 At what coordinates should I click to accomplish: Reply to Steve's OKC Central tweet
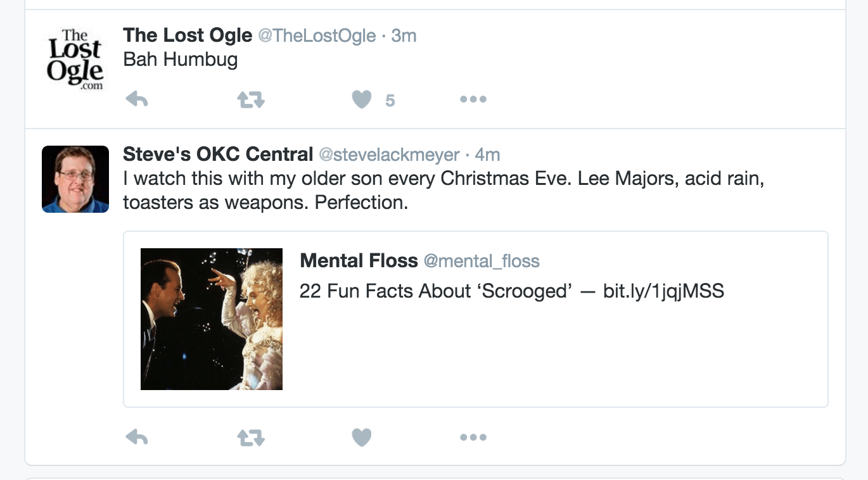pyautogui.click(x=137, y=437)
